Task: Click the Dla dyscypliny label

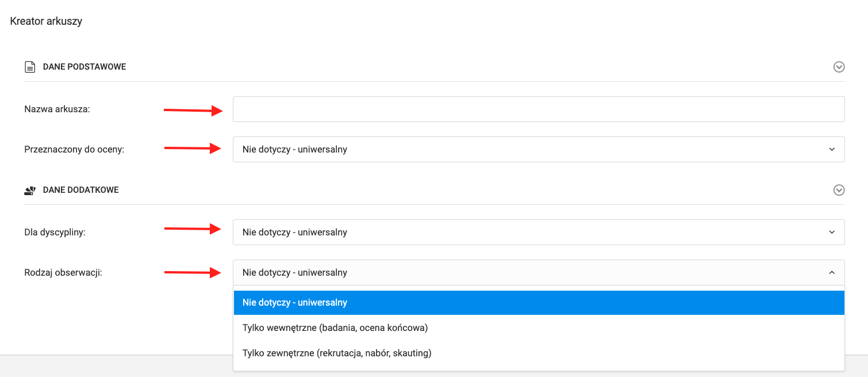Action: (x=55, y=233)
